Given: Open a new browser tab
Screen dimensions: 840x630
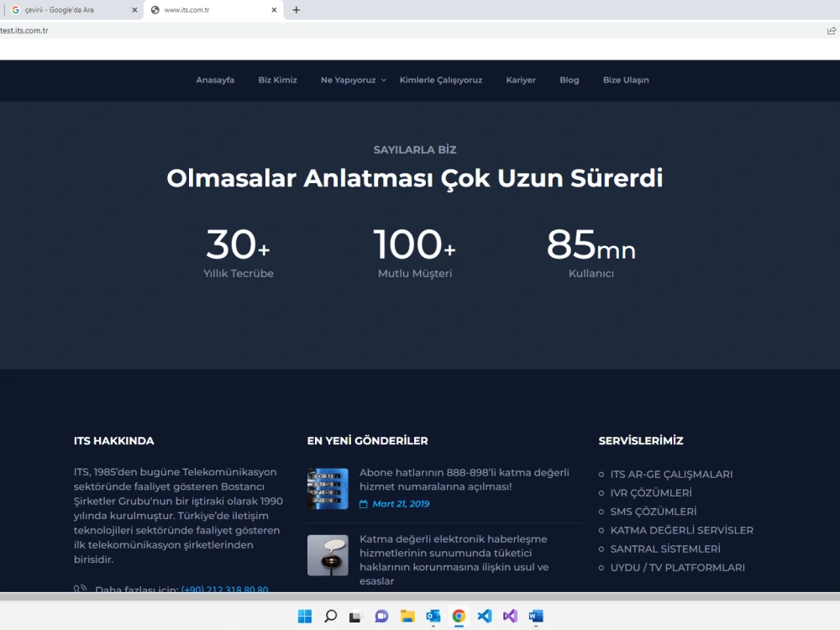Looking at the screenshot, I should pos(297,9).
